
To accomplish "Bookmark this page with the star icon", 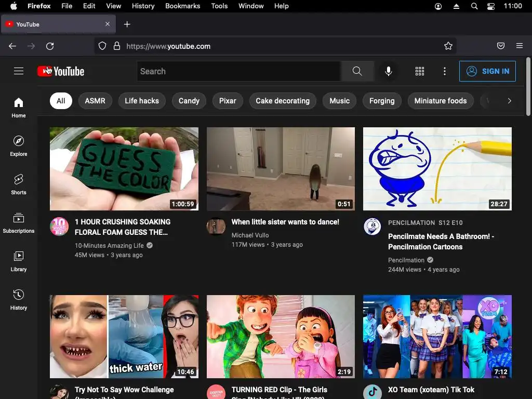I will (x=448, y=46).
